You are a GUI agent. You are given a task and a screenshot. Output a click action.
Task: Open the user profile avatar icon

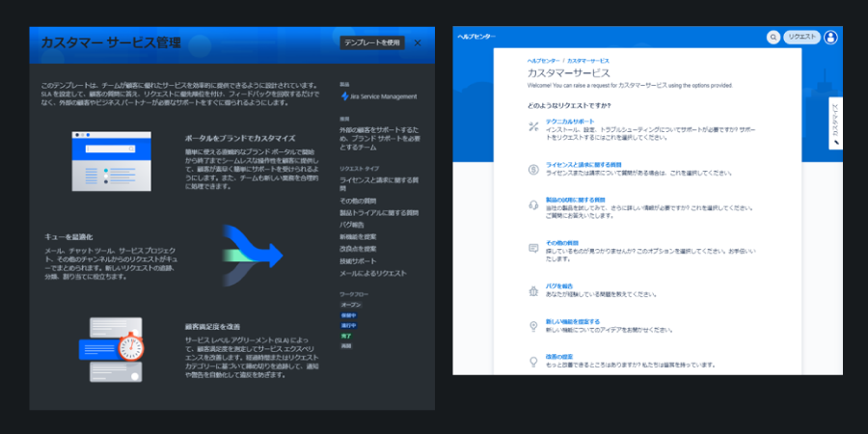coord(830,38)
